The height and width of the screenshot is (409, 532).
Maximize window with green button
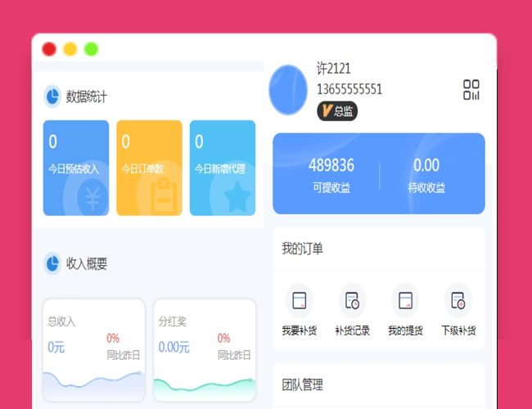(x=92, y=49)
